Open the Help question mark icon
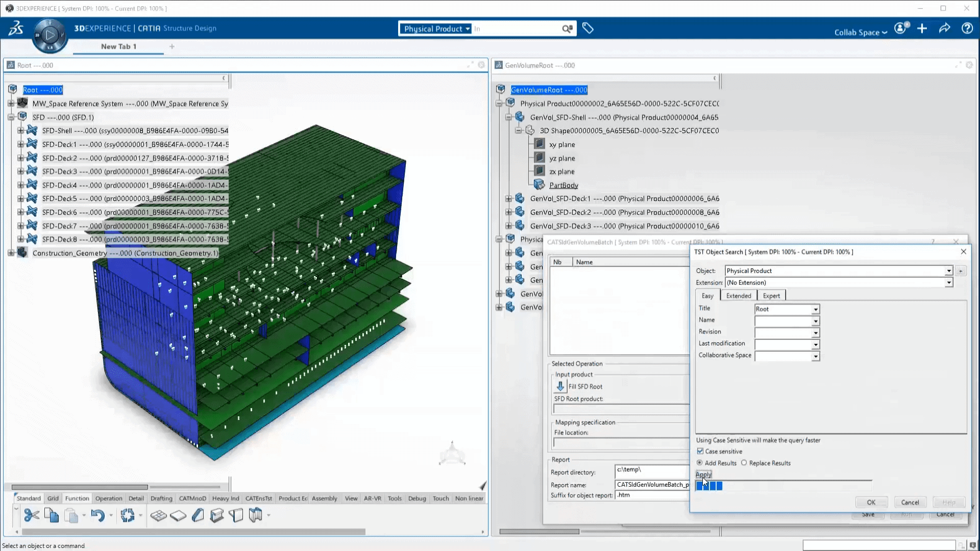Screen dimensions: 980x551 (x=967, y=29)
